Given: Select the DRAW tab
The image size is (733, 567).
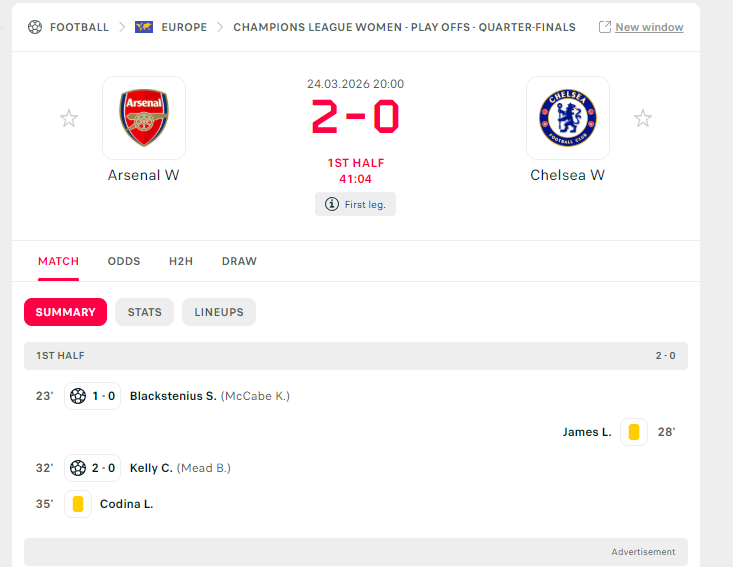Looking at the screenshot, I should 239,261.
